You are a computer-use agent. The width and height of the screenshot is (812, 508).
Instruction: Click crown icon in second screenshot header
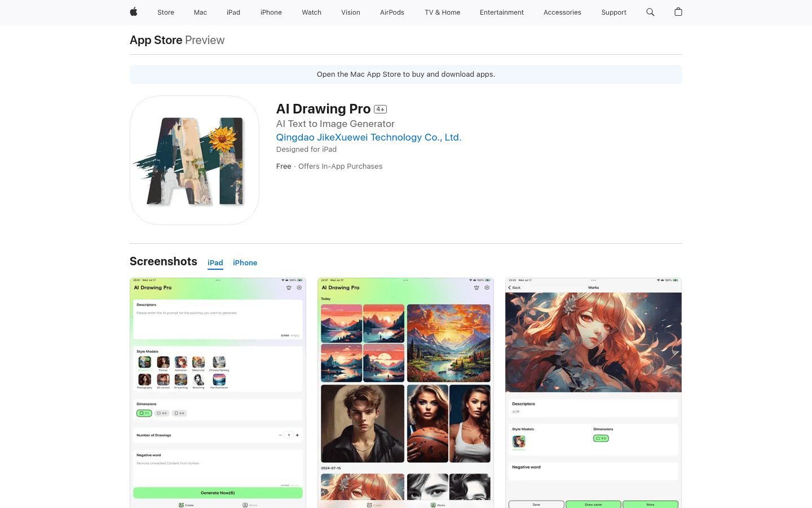[476, 288]
